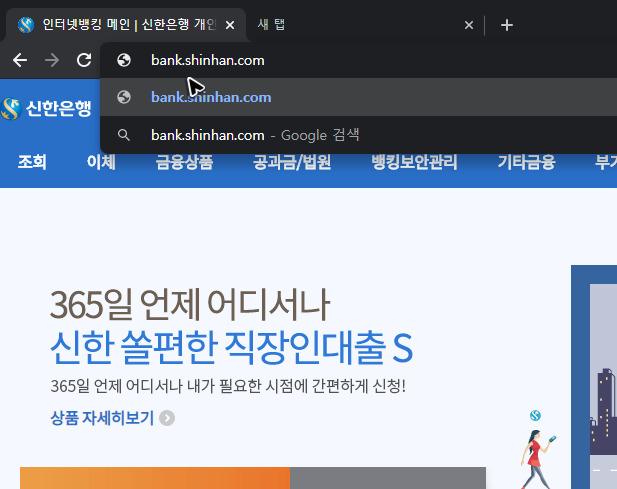Click the browser forward arrow
The height and width of the screenshot is (489, 617).
52,60
